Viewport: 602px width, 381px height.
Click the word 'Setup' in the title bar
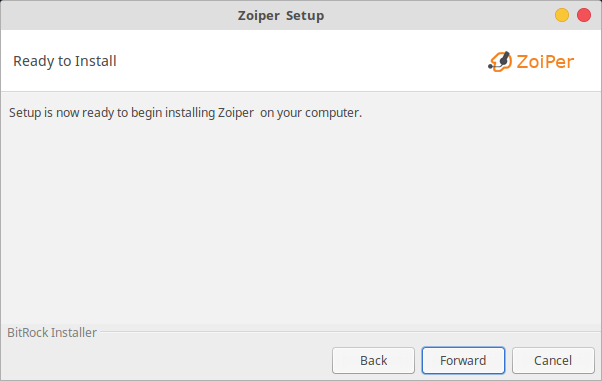pos(305,16)
